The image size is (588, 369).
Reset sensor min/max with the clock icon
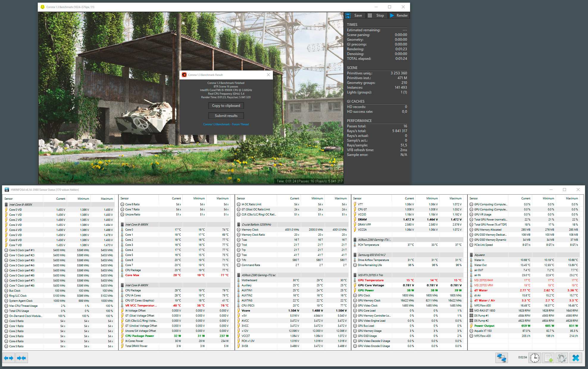tap(534, 358)
